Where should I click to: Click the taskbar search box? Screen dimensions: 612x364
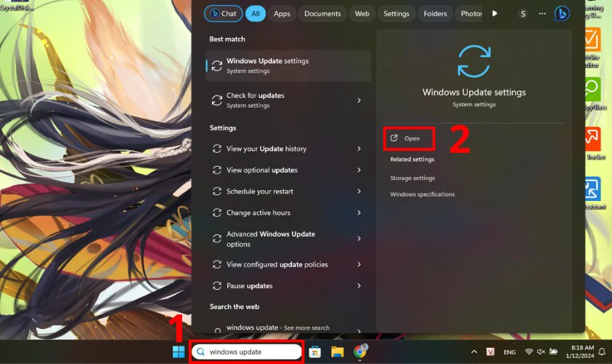click(247, 352)
